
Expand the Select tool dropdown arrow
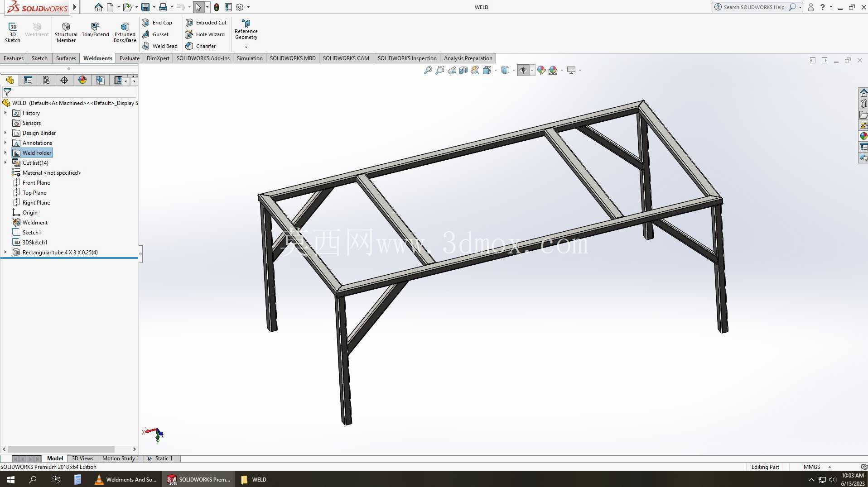coord(207,7)
